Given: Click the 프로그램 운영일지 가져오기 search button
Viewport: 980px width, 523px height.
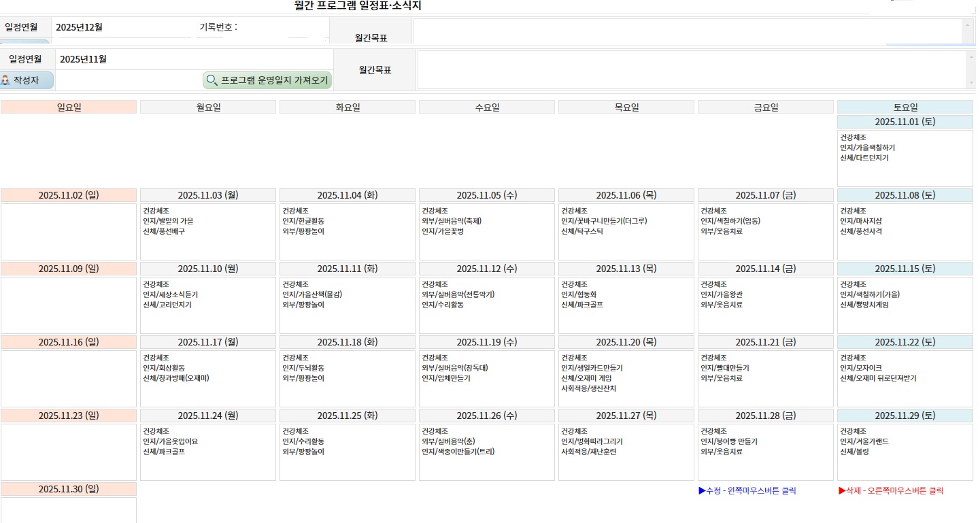Looking at the screenshot, I should tap(267, 80).
